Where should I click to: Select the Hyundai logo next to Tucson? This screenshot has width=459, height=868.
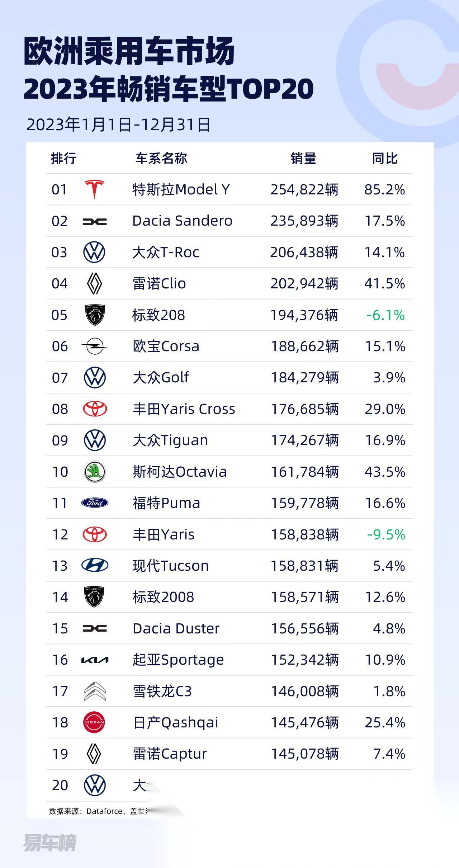coord(95,565)
